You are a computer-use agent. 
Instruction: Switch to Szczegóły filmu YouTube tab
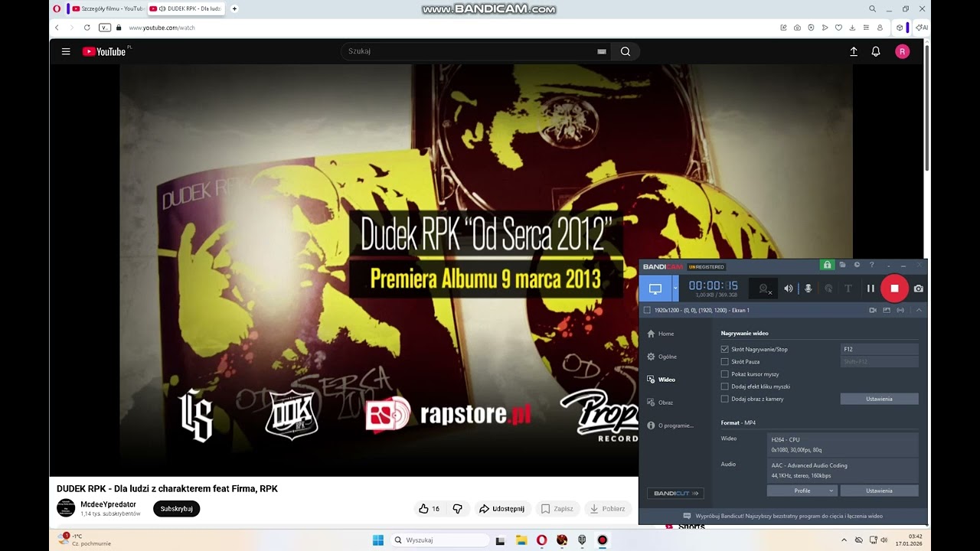(106, 8)
